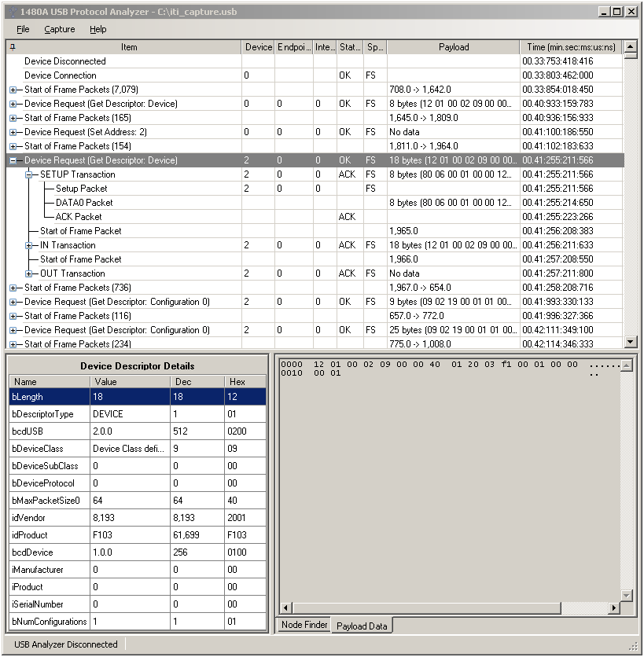Switch to the Node Finder tab

tap(303, 625)
